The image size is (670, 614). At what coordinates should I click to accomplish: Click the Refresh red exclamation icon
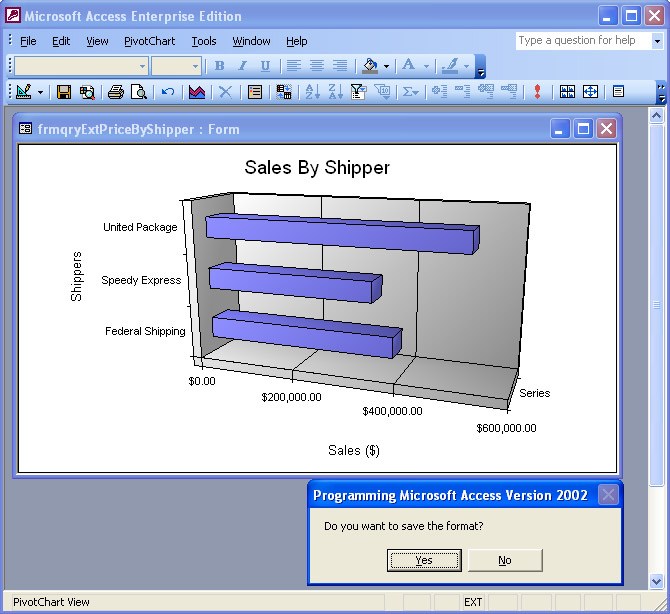537,92
